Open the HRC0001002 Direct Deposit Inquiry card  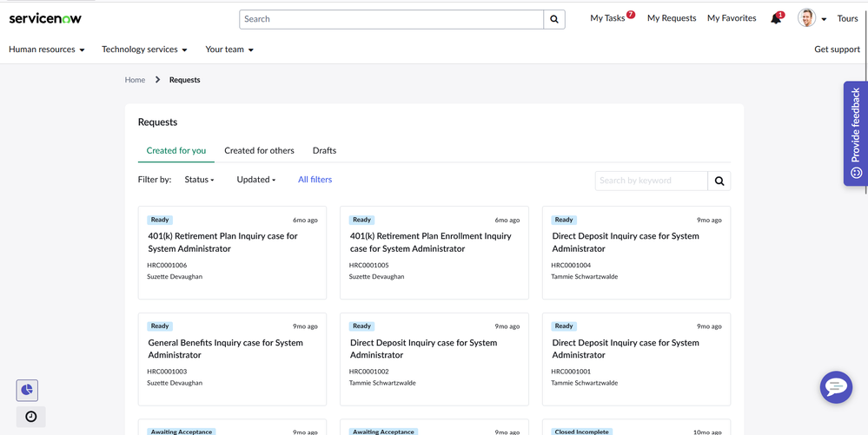[x=434, y=359]
